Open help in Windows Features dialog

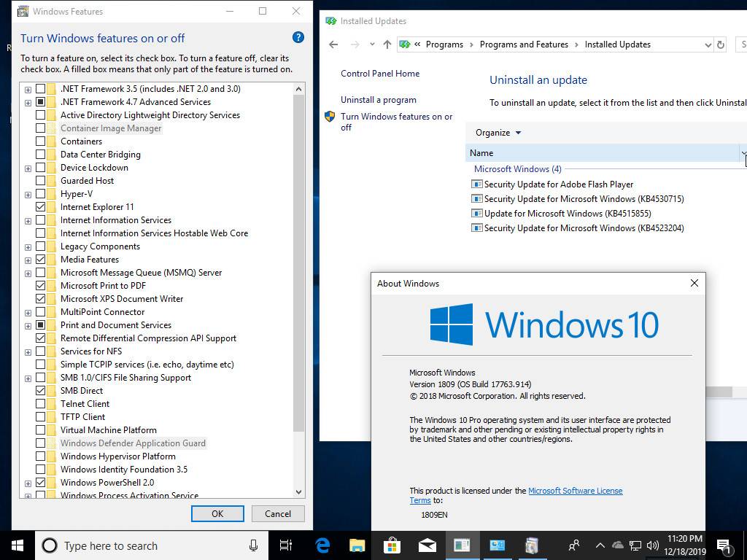coord(298,38)
